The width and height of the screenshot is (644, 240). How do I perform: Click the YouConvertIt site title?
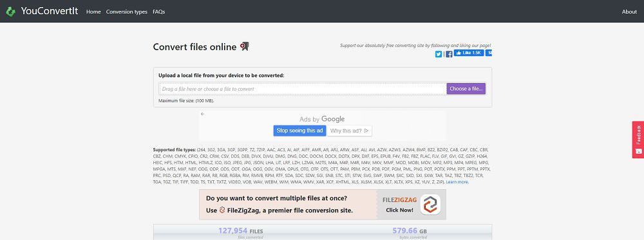tap(50, 12)
